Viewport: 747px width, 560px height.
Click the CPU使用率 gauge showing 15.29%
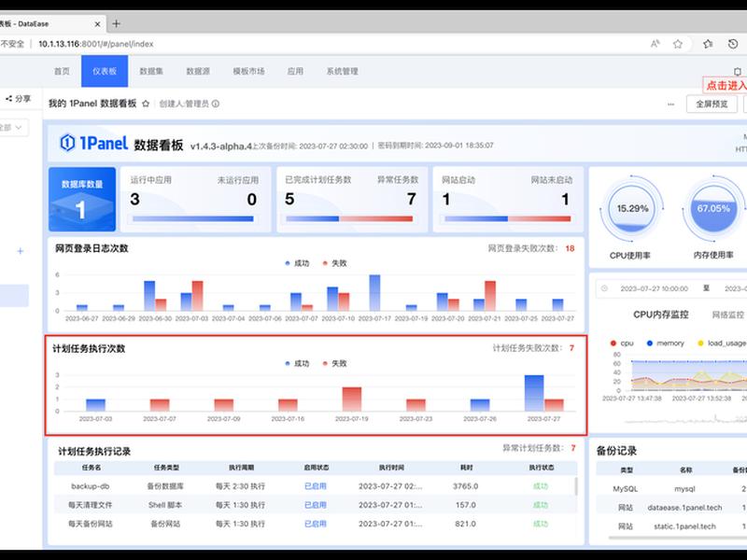tap(632, 208)
